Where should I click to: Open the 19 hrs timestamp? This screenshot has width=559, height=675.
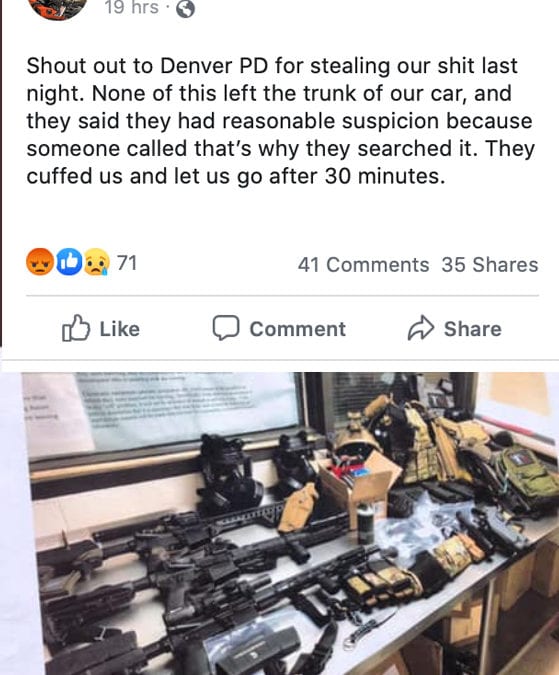(x=132, y=7)
